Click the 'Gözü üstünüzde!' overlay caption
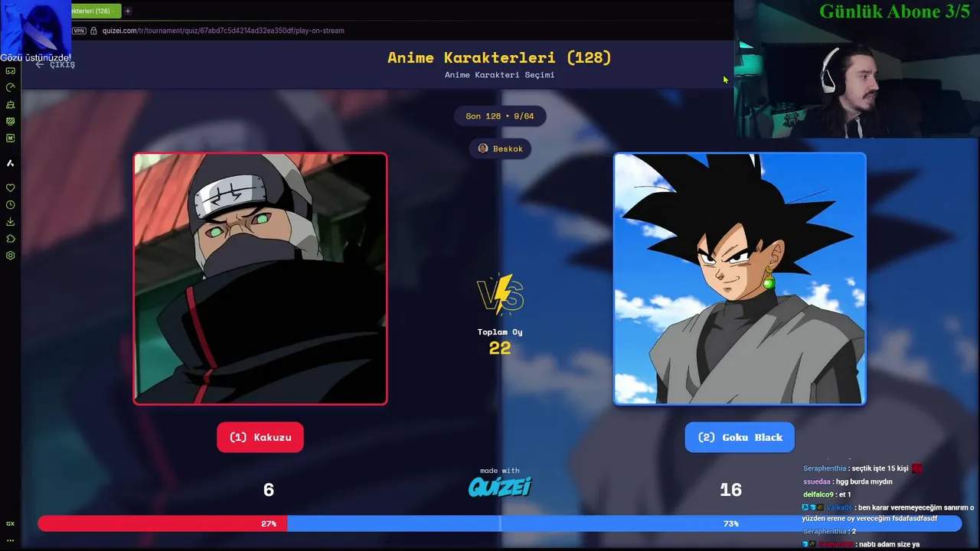This screenshot has width=980, height=551. [x=35, y=58]
